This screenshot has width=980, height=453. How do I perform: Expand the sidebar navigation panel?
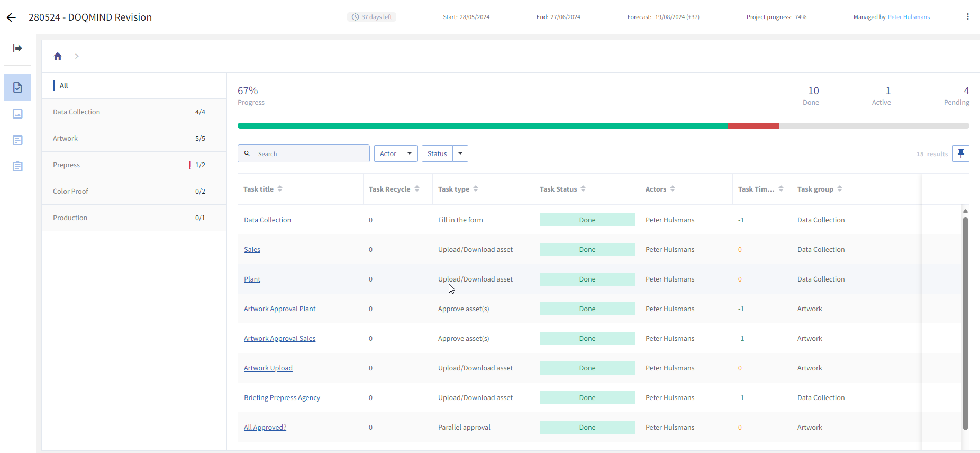17,48
